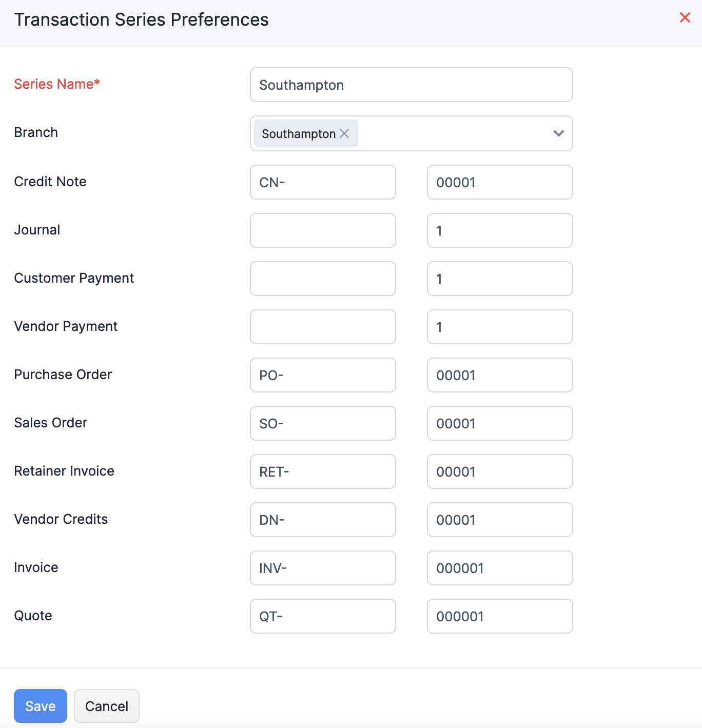
Task: Select the Vendor Payment number field
Action: click(499, 327)
